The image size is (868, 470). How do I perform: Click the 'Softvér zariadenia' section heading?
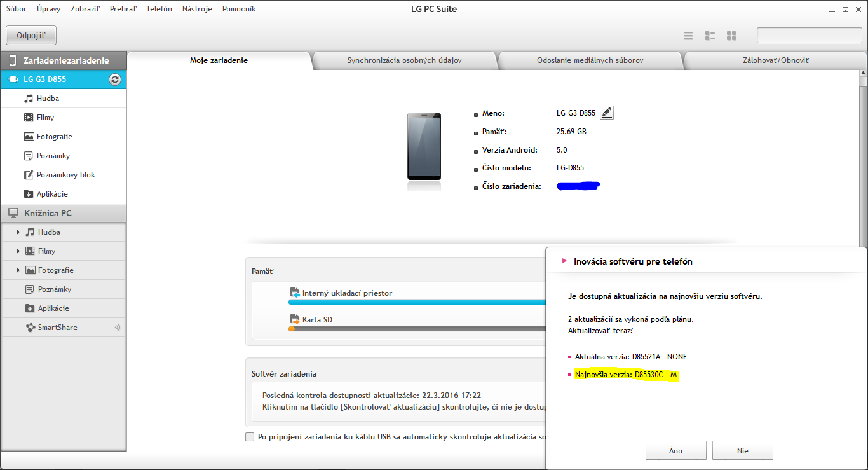click(x=284, y=374)
